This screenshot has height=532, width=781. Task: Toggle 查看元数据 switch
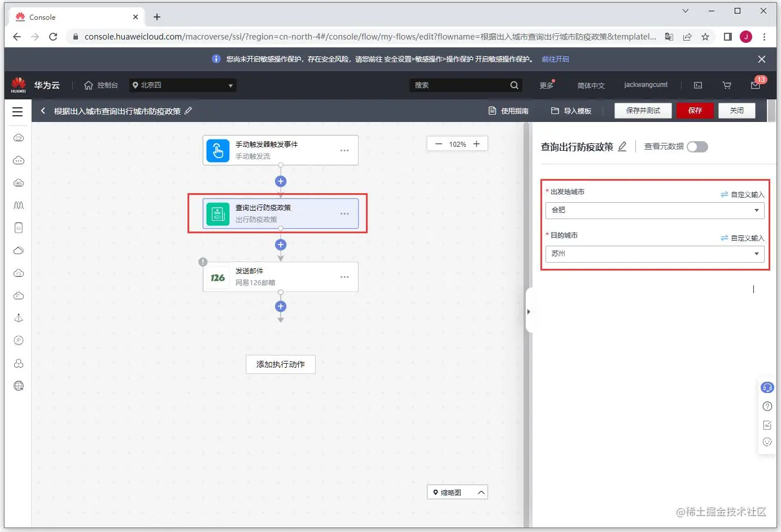coord(697,147)
